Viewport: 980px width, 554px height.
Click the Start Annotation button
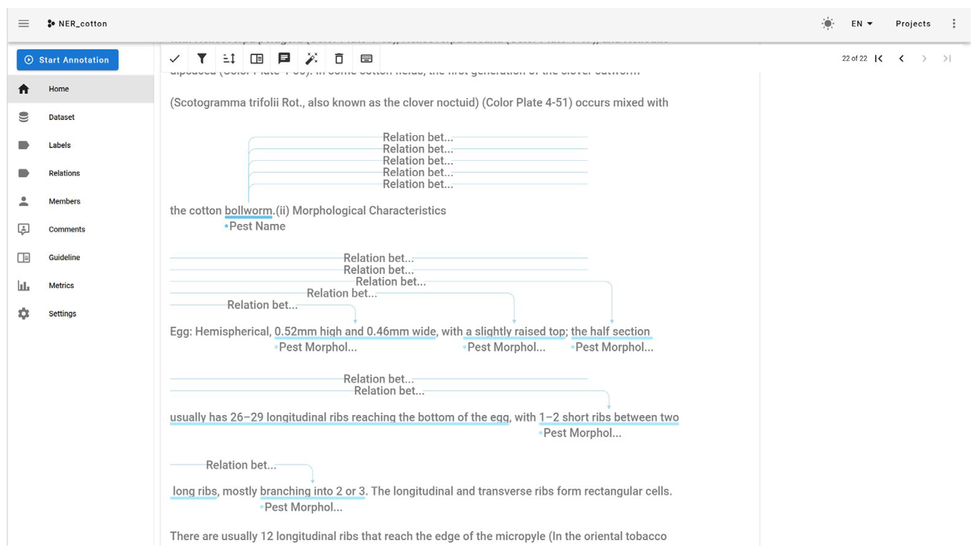tap(67, 60)
